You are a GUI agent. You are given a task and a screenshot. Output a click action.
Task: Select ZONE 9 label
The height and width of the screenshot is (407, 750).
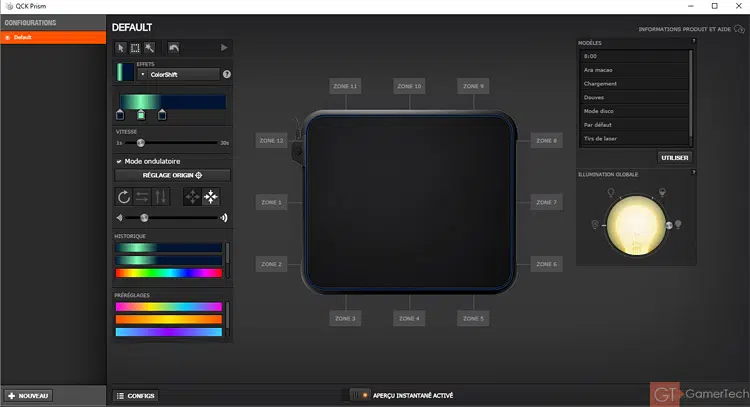(x=473, y=86)
